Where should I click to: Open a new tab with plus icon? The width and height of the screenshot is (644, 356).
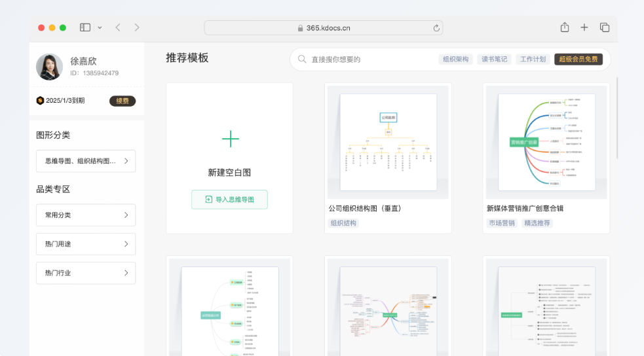pyautogui.click(x=584, y=27)
